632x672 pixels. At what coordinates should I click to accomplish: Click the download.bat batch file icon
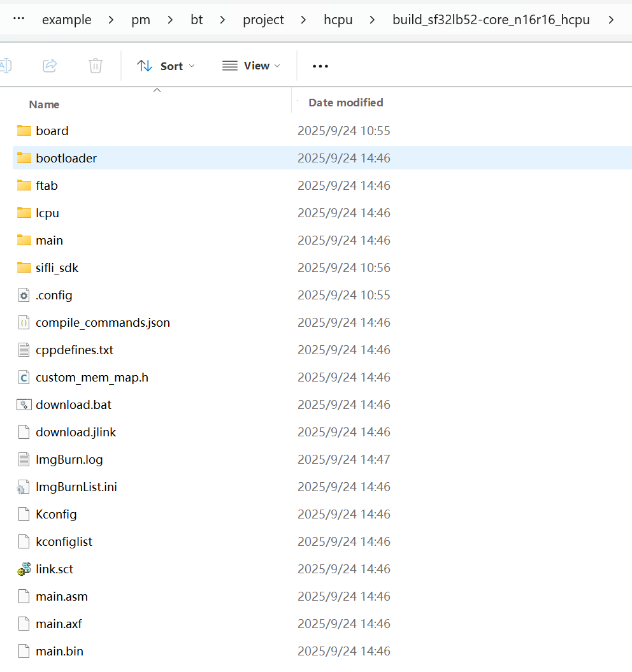click(24, 404)
